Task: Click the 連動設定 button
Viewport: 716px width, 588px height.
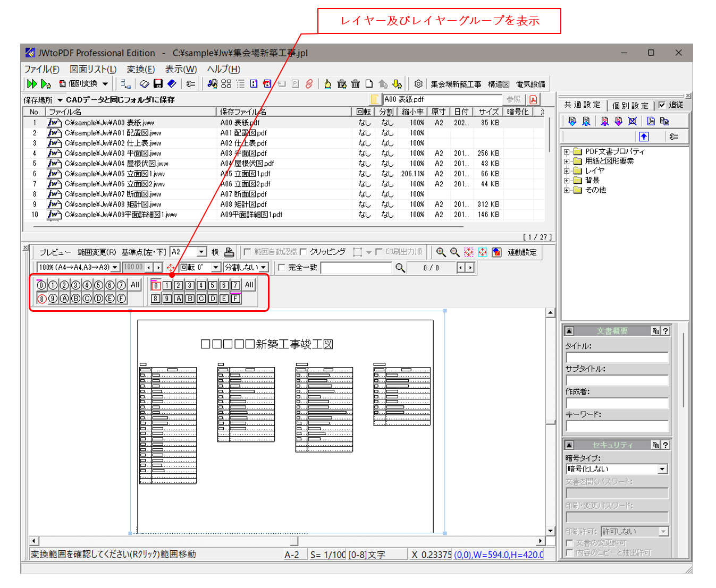Action: [x=522, y=252]
